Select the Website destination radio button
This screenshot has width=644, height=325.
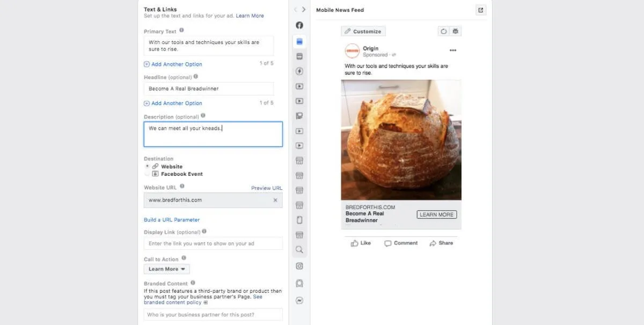[148, 167]
